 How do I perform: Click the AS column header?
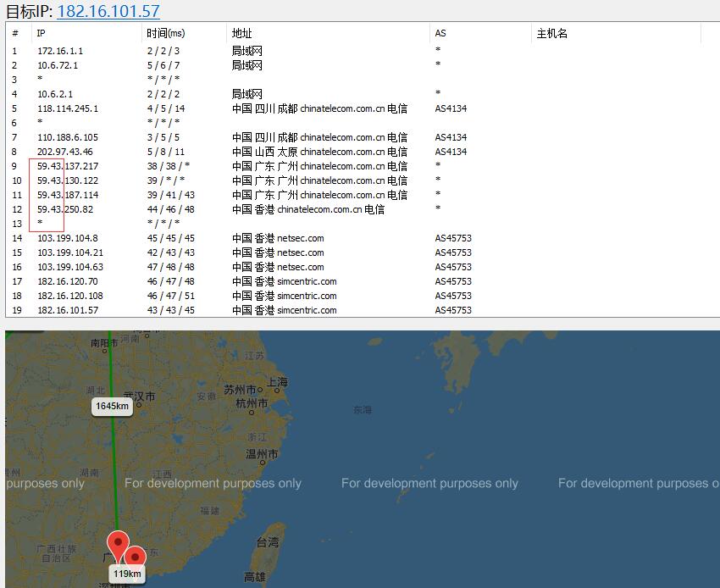[440, 33]
